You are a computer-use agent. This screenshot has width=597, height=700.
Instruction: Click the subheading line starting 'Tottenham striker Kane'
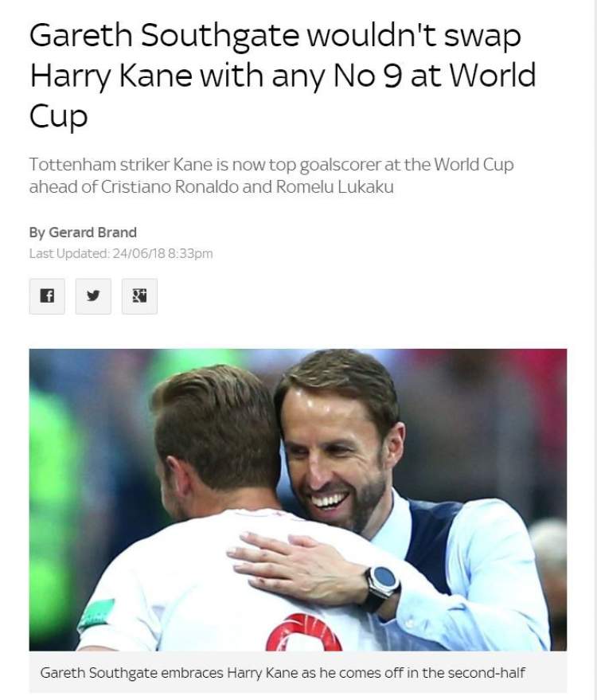click(x=271, y=164)
